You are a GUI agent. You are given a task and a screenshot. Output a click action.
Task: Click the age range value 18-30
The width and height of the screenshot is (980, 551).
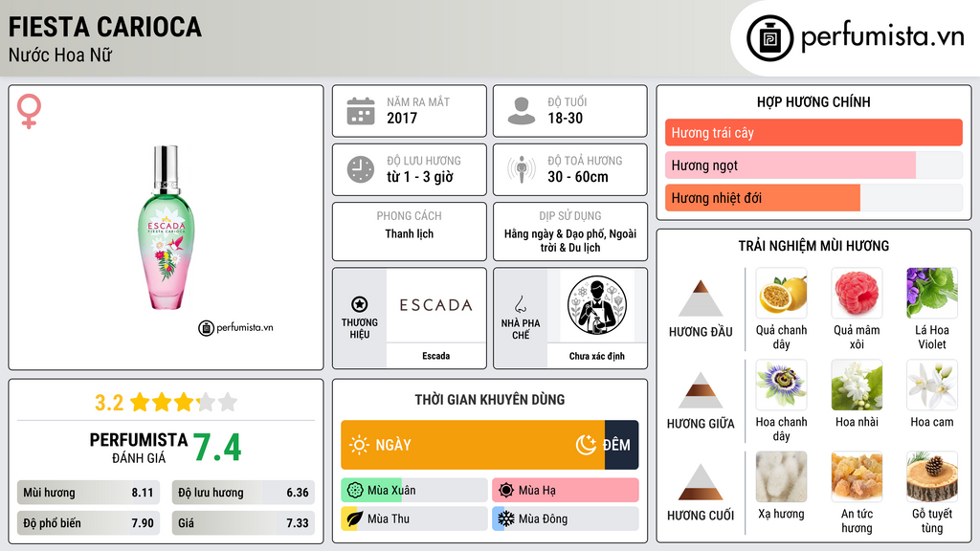point(565,118)
